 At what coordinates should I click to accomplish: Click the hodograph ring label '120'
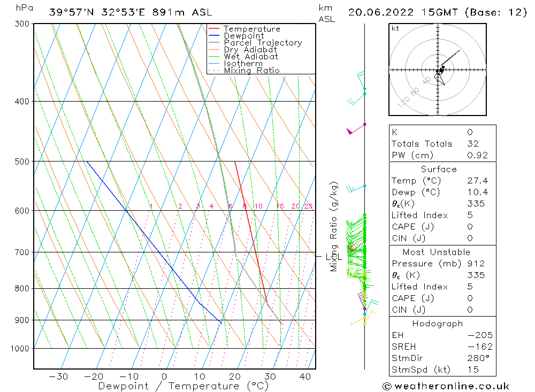coord(403,102)
